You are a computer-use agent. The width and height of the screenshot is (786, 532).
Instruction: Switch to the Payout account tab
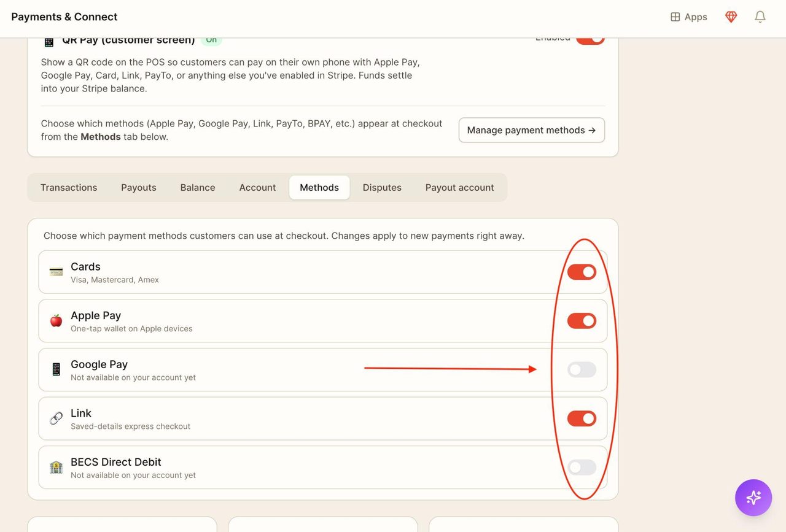coord(459,188)
